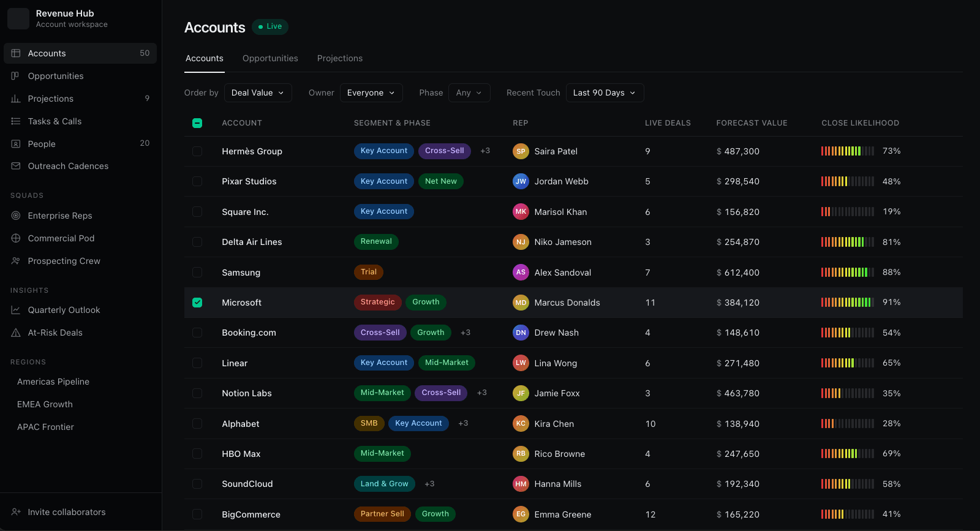Check the Samsung row checkbox

[197, 272]
